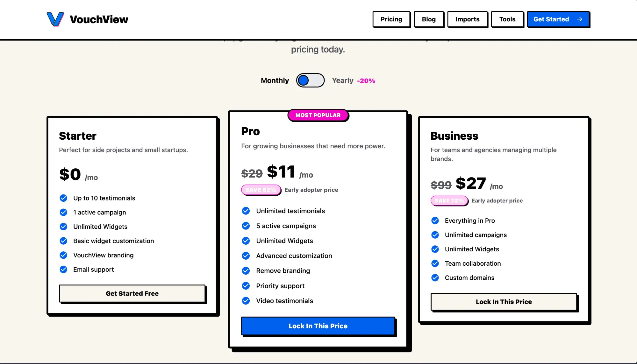Click the checkmark next to Unlimited testimonials
637x364 pixels.
click(246, 211)
